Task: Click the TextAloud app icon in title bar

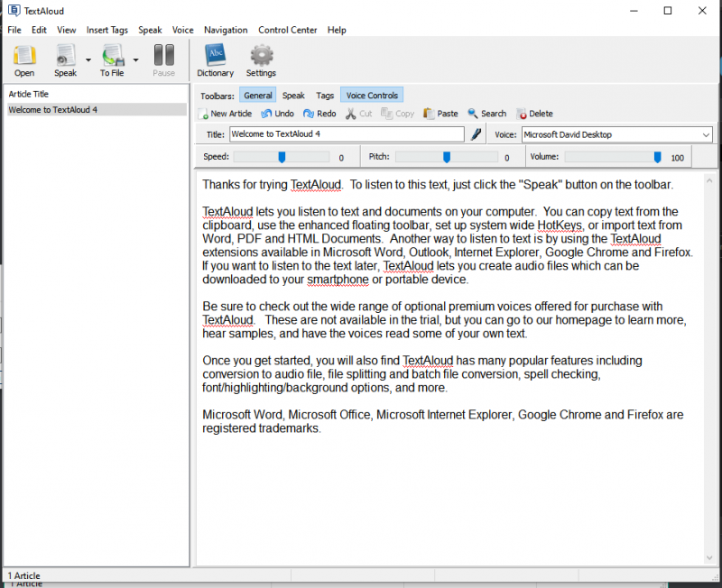Action: [14, 11]
